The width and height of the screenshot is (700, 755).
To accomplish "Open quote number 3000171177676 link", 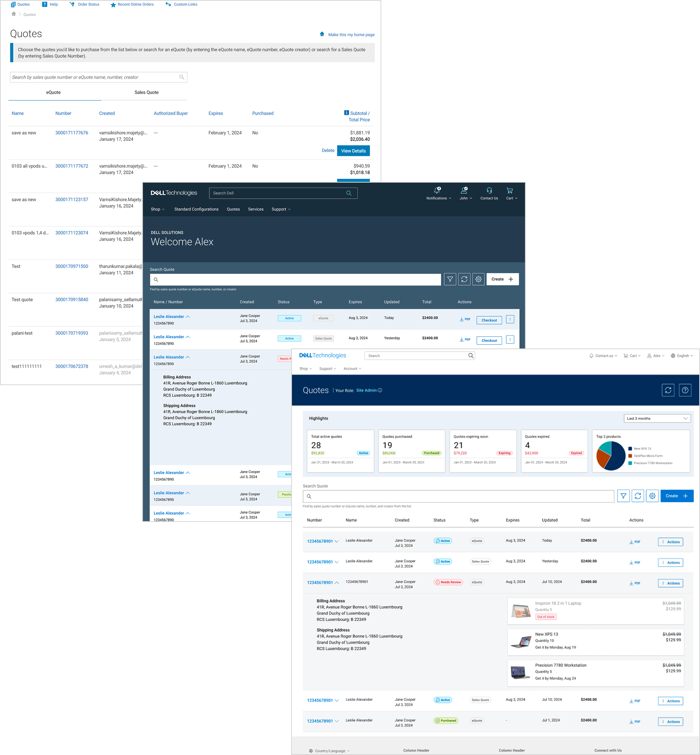I will coord(72,133).
